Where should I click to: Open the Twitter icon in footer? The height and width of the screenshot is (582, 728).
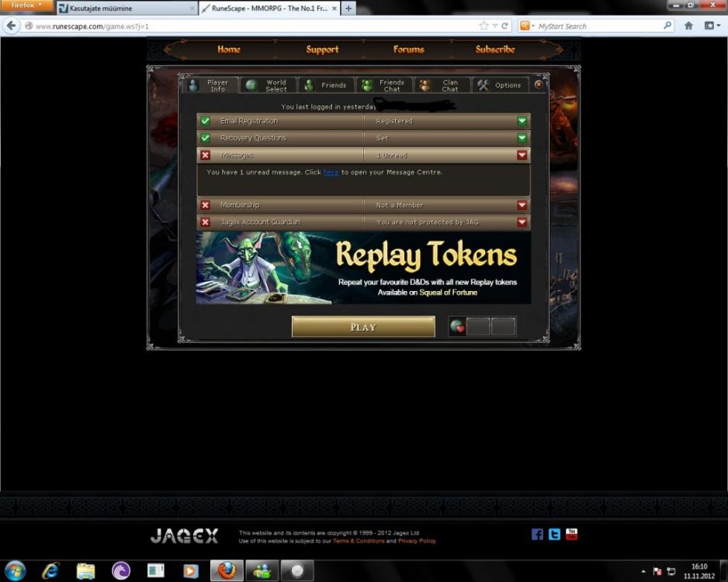click(554, 534)
